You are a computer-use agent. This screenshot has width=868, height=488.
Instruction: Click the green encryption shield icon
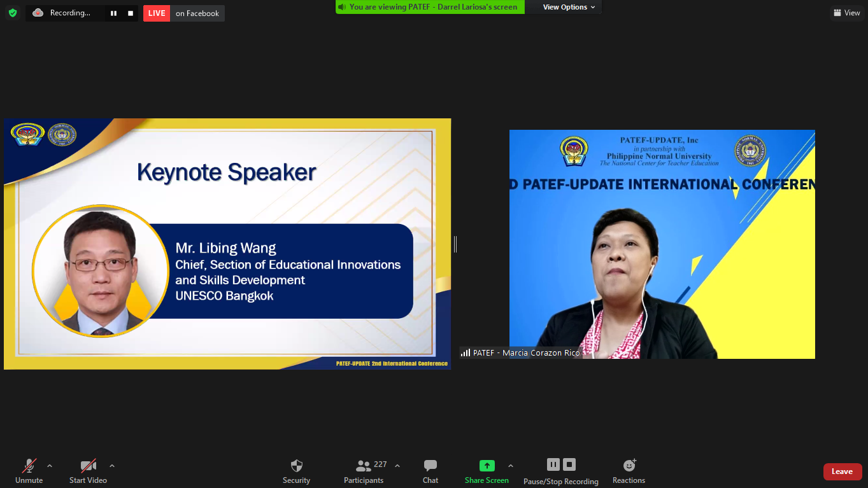click(13, 13)
